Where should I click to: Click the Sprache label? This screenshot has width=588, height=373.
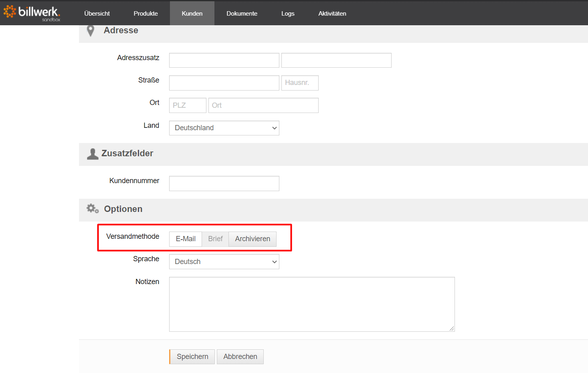(146, 259)
